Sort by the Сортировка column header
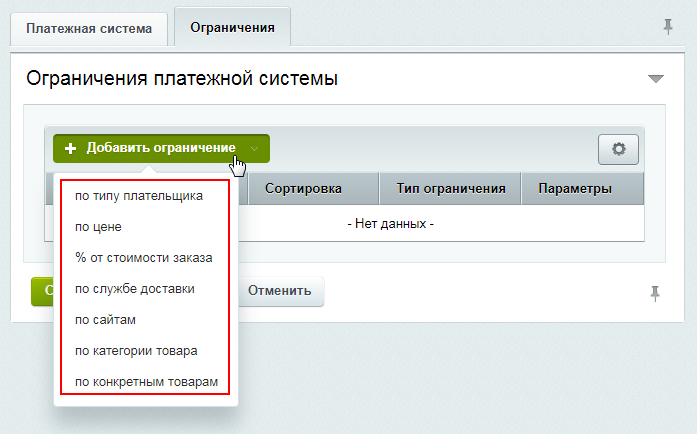697x434 pixels. [313, 189]
